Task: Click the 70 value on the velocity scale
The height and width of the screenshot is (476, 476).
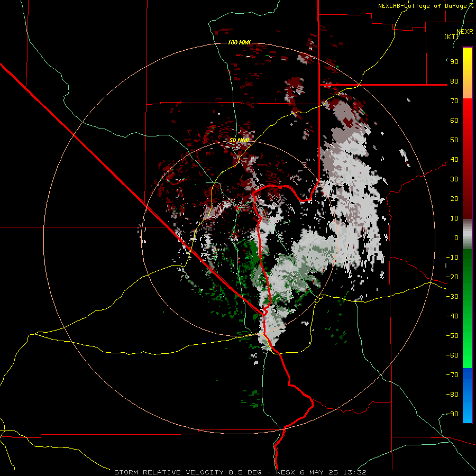Action: [454, 101]
